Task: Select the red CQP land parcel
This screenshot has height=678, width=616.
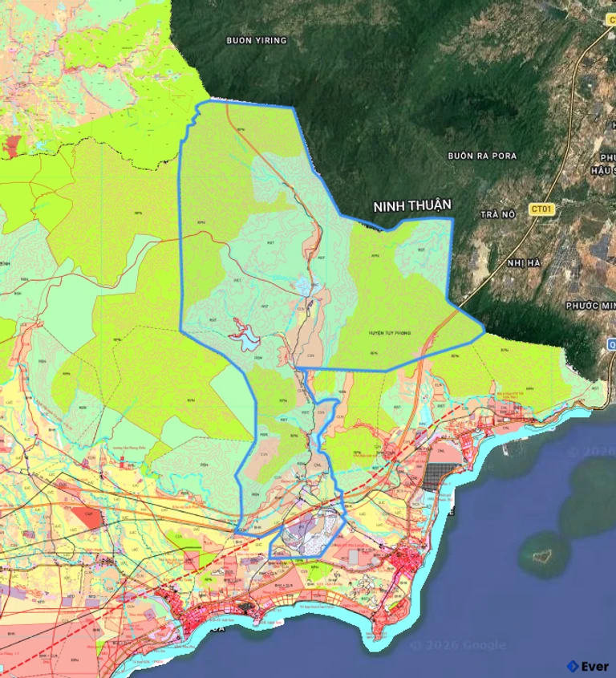Action: [89, 518]
